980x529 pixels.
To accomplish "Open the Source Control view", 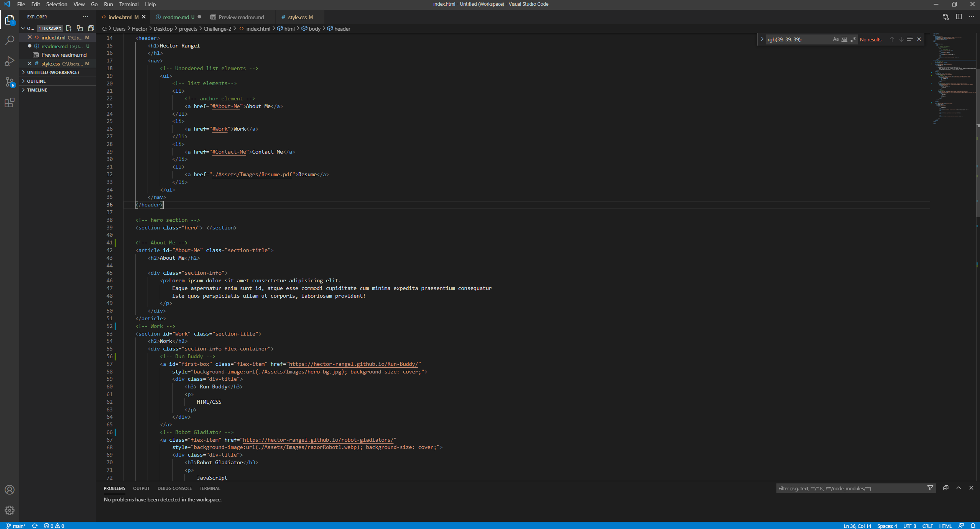I will [9, 82].
